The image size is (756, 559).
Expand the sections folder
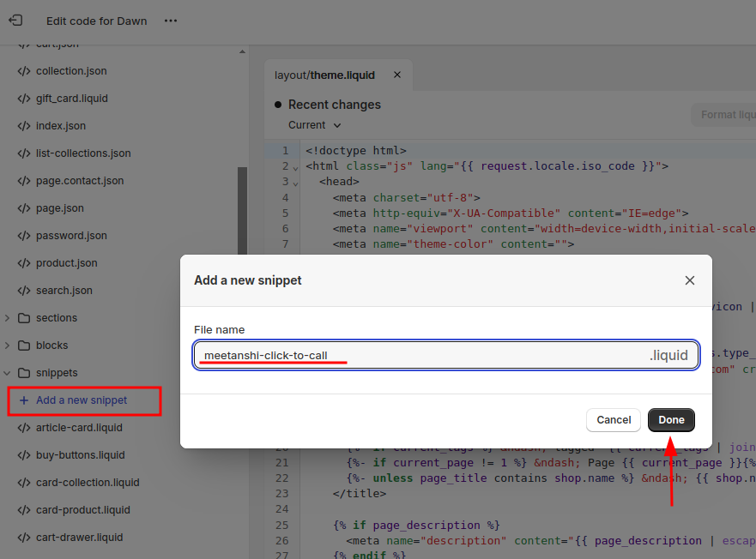(7, 318)
